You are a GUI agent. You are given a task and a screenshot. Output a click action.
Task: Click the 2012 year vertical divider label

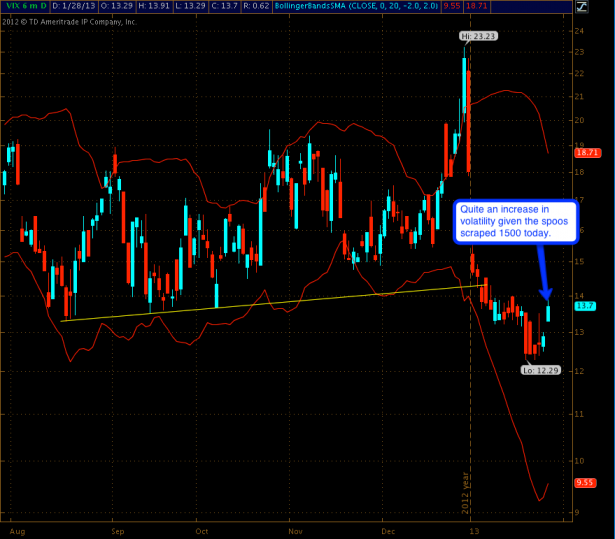click(x=465, y=488)
